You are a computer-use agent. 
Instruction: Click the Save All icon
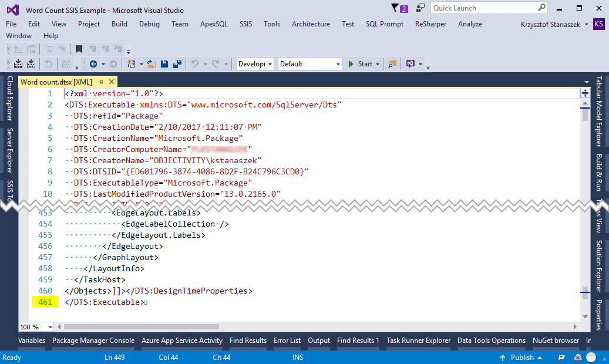pyautogui.click(x=177, y=64)
